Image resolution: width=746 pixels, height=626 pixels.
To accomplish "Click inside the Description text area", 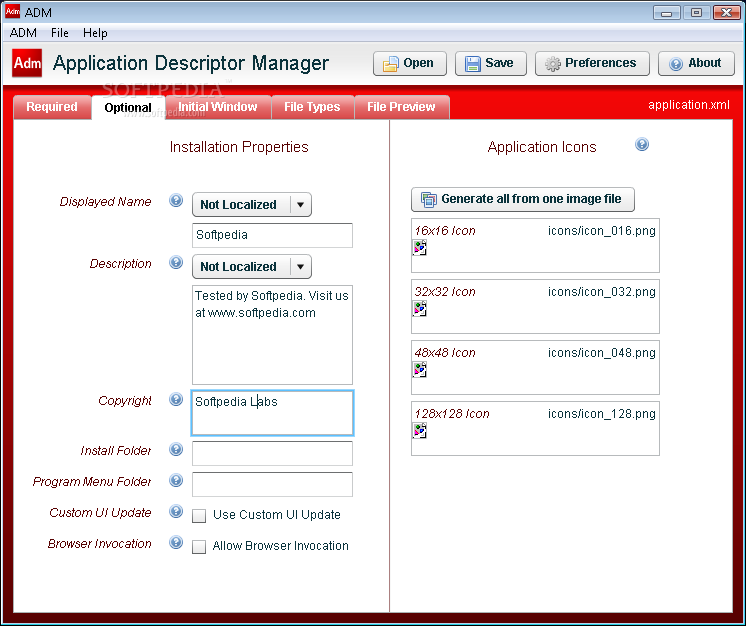I will click(272, 335).
